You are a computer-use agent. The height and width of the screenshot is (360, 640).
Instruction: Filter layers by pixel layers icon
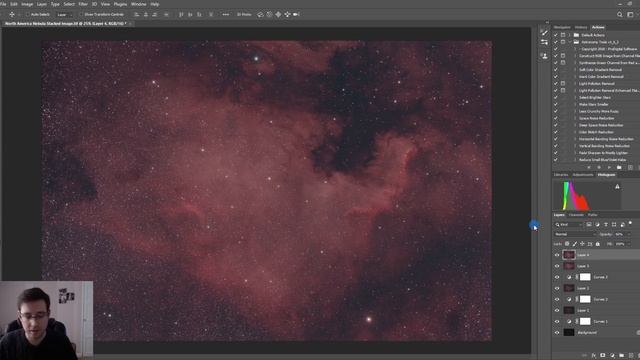tap(589, 224)
